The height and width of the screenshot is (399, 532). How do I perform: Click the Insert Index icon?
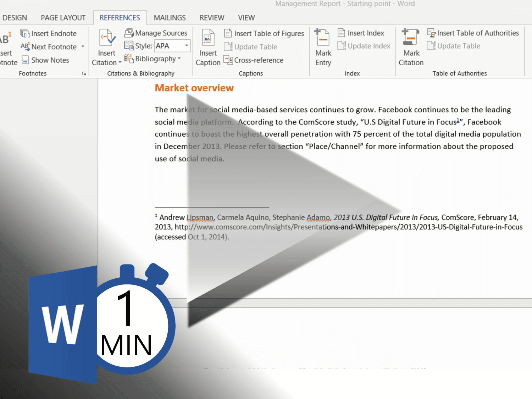341,33
